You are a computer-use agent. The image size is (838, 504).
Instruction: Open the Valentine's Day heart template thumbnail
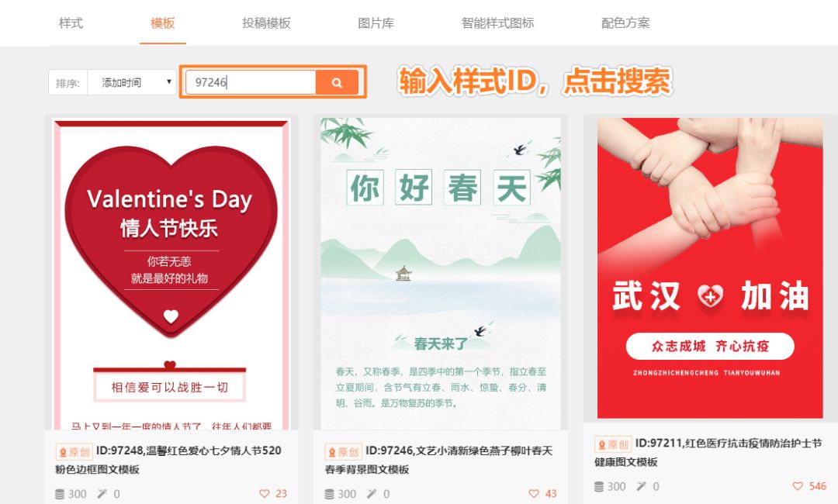pyautogui.click(x=171, y=274)
